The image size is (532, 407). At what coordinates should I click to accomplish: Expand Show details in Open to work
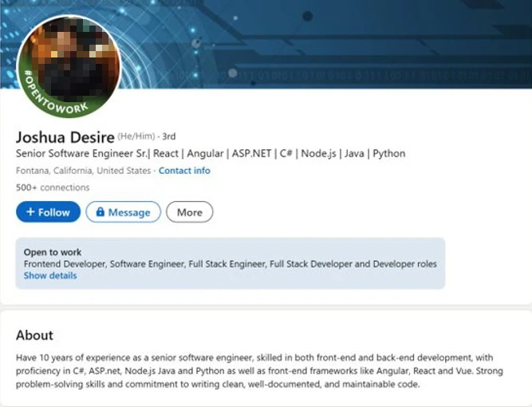tap(50, 275)
